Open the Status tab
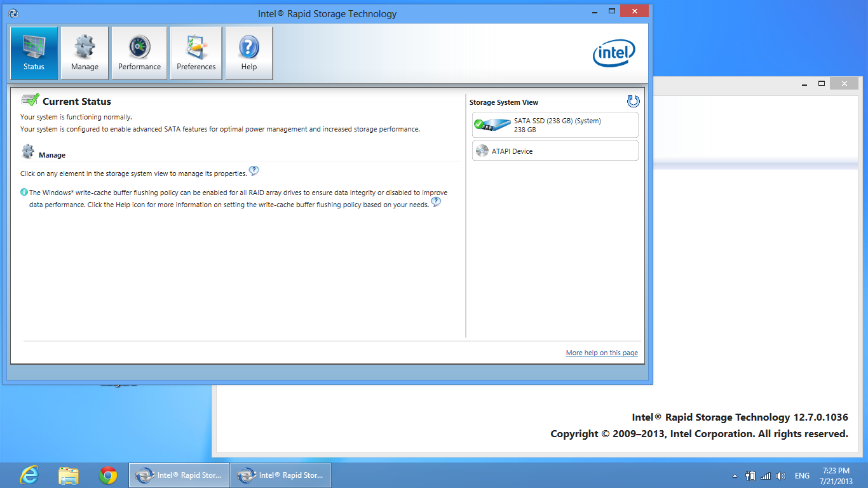The image size is (868, 488). click(x=34, y=53)
